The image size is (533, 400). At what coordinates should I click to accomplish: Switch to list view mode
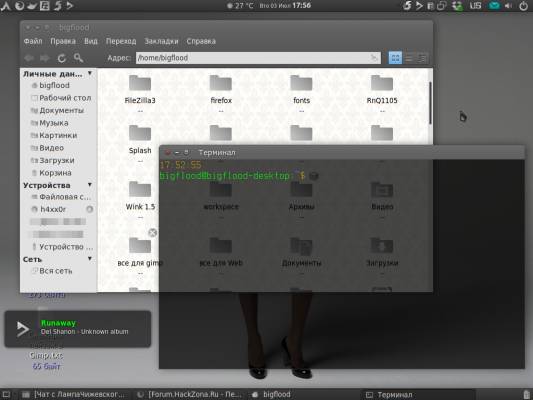pyautogui.click(x=409, y=58)
